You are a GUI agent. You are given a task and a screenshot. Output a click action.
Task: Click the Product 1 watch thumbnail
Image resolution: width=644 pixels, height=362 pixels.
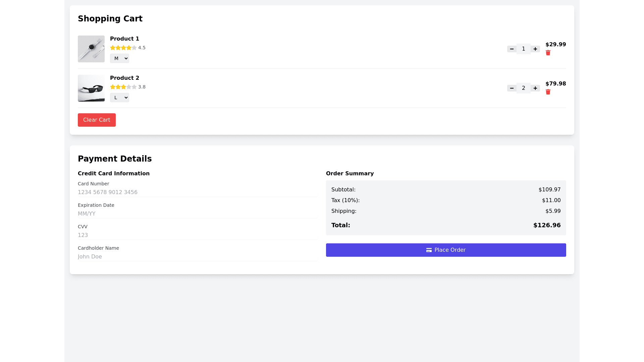click(91, 49)
